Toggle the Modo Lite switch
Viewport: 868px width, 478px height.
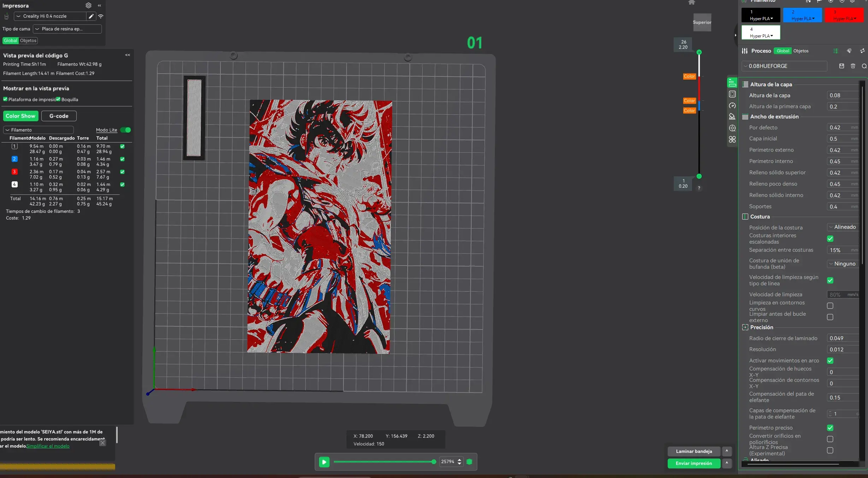coord(125,130)
